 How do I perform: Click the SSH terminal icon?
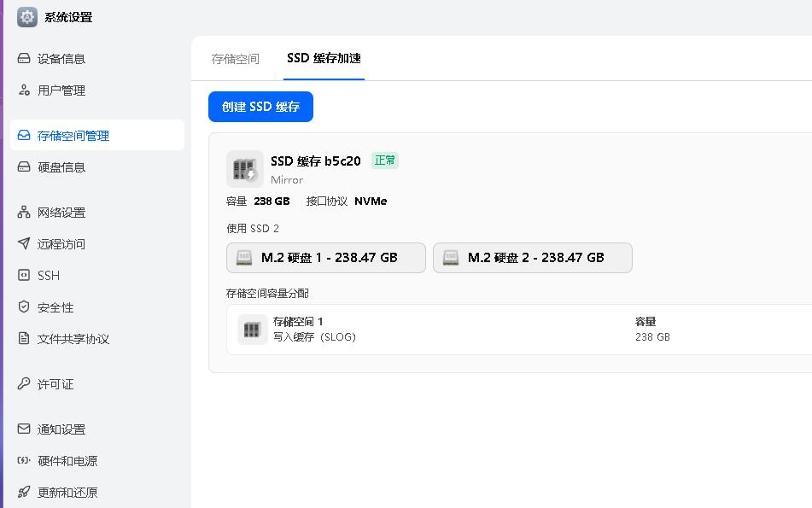click(x=24, y=275)
